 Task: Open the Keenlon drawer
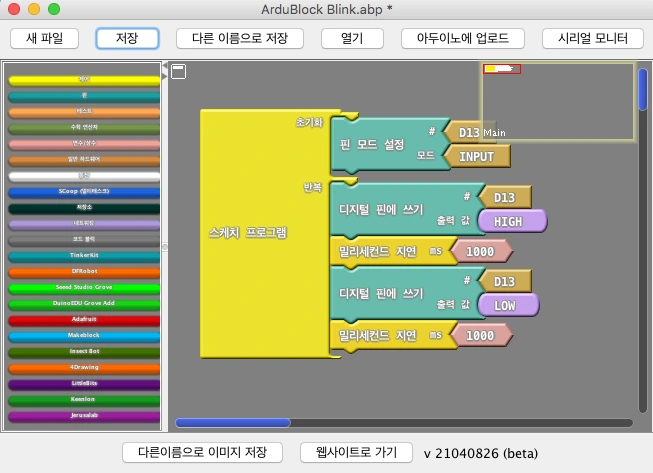point(84,400)
